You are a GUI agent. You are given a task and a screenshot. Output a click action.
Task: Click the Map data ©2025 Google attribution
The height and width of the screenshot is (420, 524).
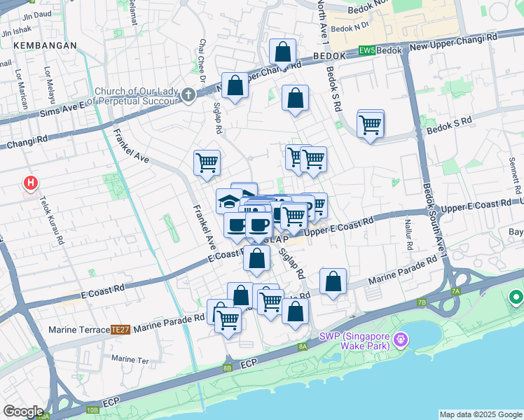479,414
